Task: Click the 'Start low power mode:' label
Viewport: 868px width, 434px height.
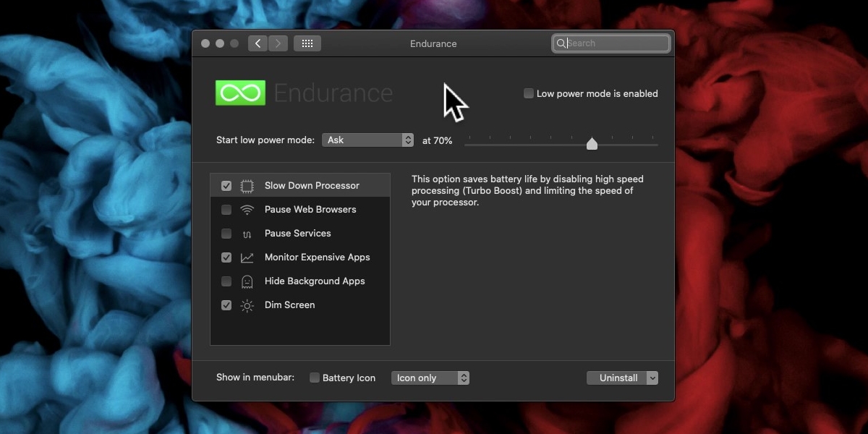Action: tap(265, 140)
